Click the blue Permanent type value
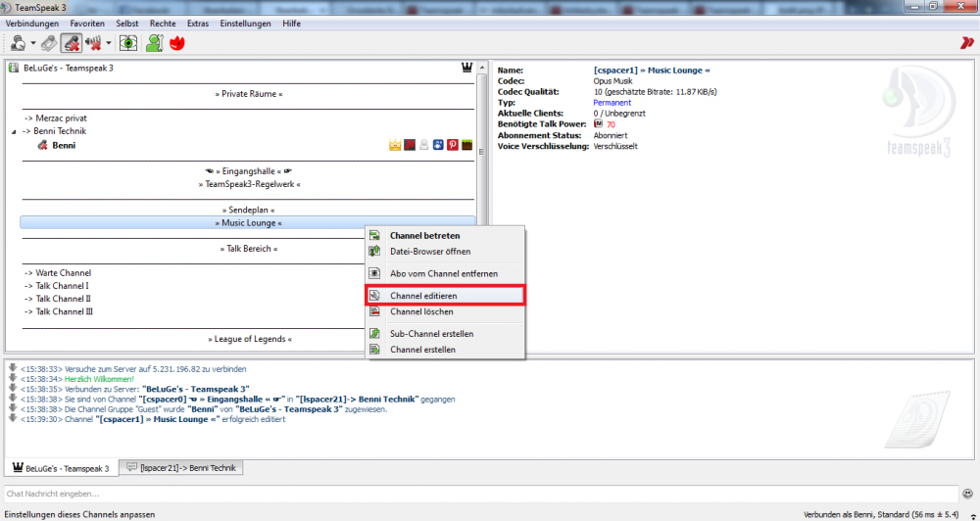 [612, 103]
